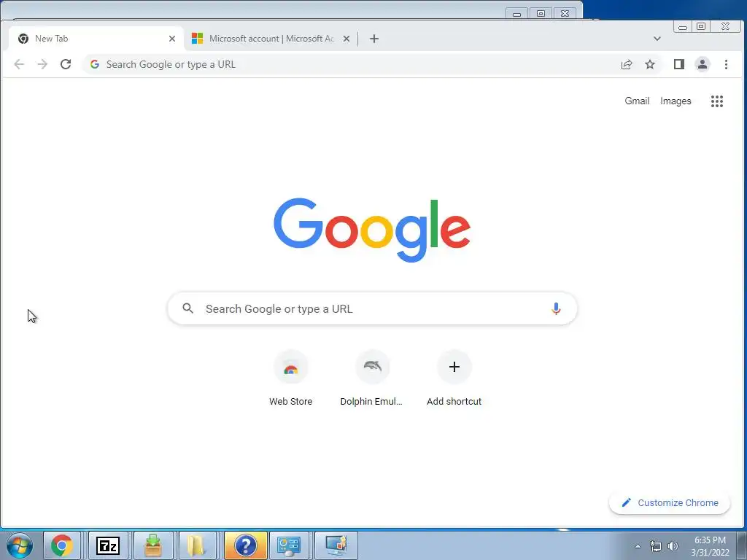Viewport: 747px width, 560px height.
Task: Open 7-Zip from the taskbar
Action: click(108, 545)
